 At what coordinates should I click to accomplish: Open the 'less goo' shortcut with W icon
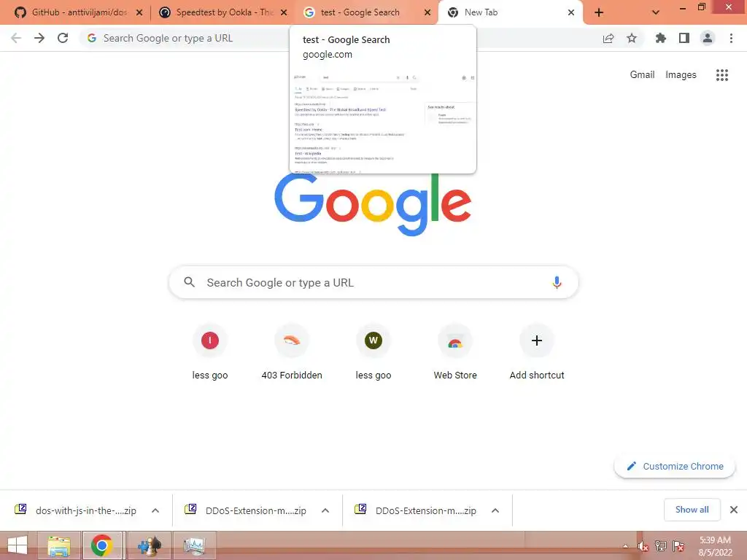pyautogui.click(x=373, y=352)
